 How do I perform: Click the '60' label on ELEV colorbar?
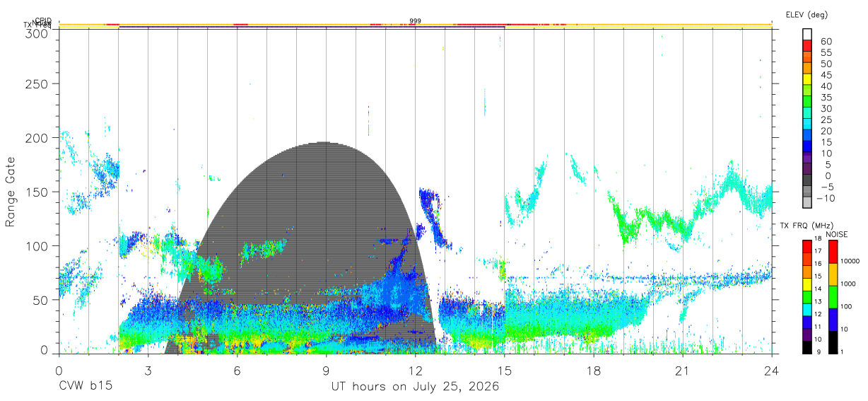coord(825,41)
